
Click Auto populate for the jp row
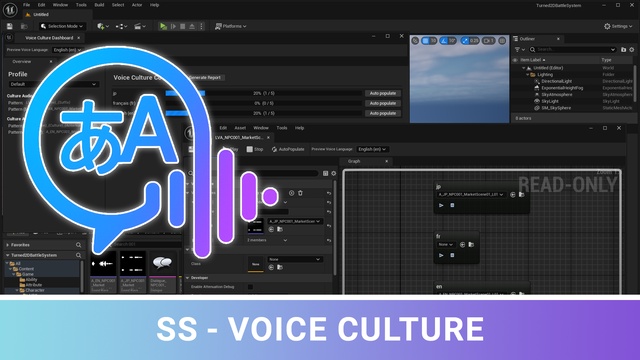(x=382, y=93)
